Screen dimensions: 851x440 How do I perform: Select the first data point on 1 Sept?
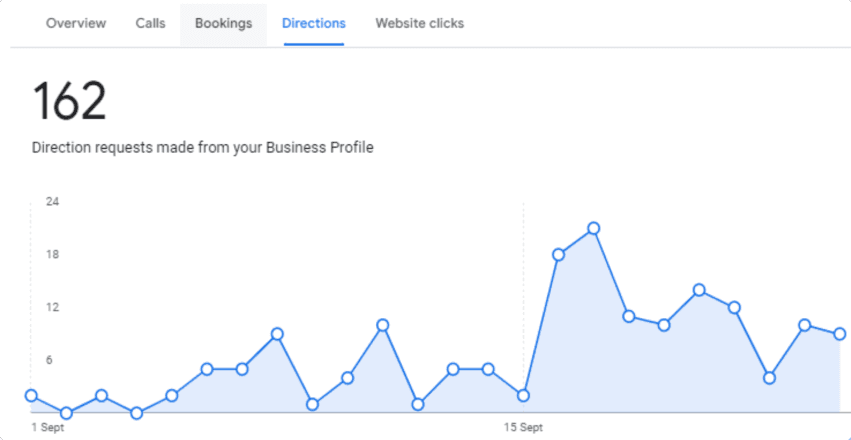tap(31, 396)
